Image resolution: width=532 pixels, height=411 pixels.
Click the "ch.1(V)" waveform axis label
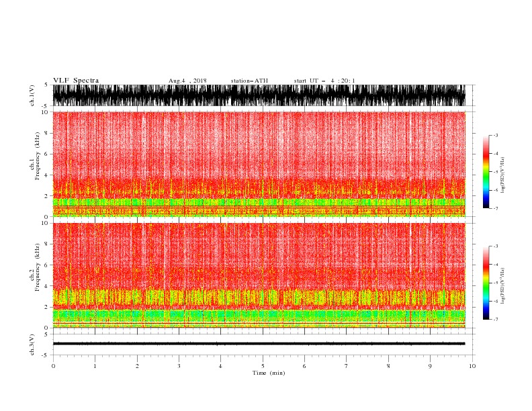tap(32, 95)
